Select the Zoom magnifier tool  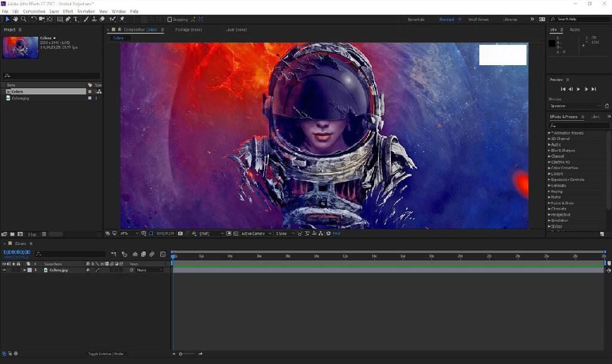tap(23, 19)
